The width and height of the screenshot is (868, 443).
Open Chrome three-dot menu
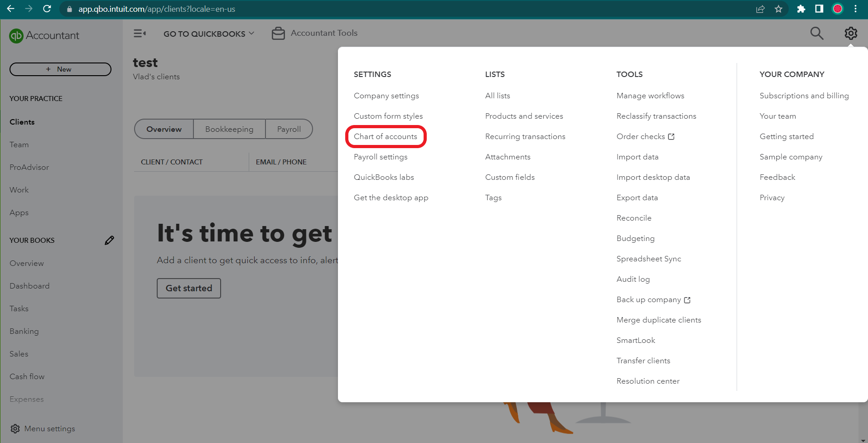point(855,9)
